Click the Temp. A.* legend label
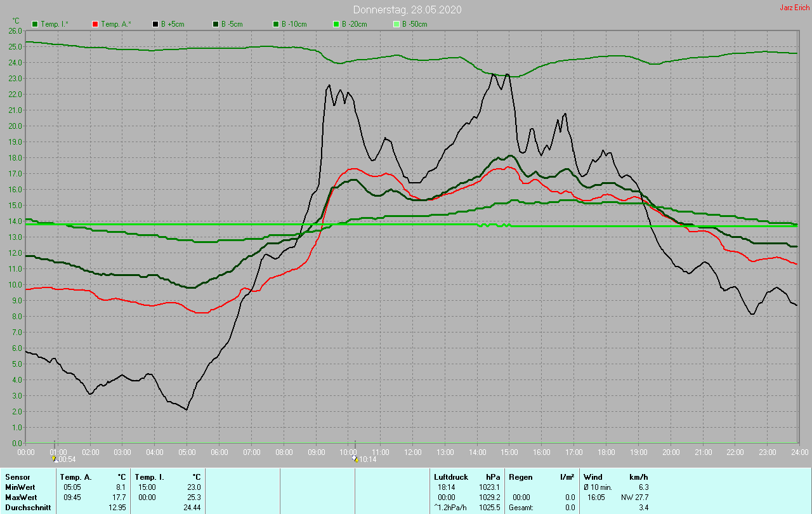The width and height of the screenshot is (812, 514). coord(117,24)
